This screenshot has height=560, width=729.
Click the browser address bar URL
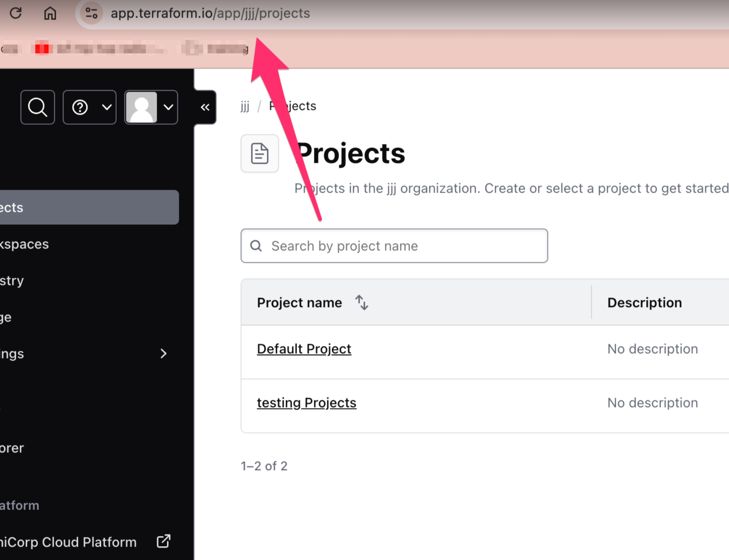pyautogui.click(x=210, y=13)
